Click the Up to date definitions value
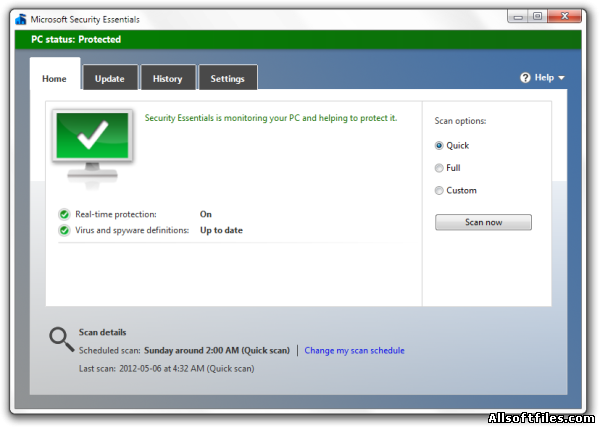The height and width of the screenshot is (428, 600). tap(221, 230)
